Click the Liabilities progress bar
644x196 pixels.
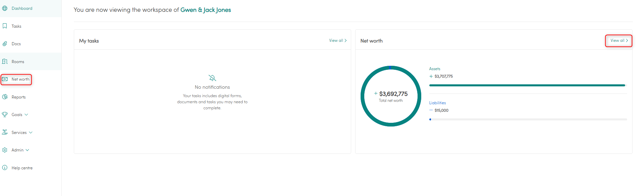click(x=528, y=119)
